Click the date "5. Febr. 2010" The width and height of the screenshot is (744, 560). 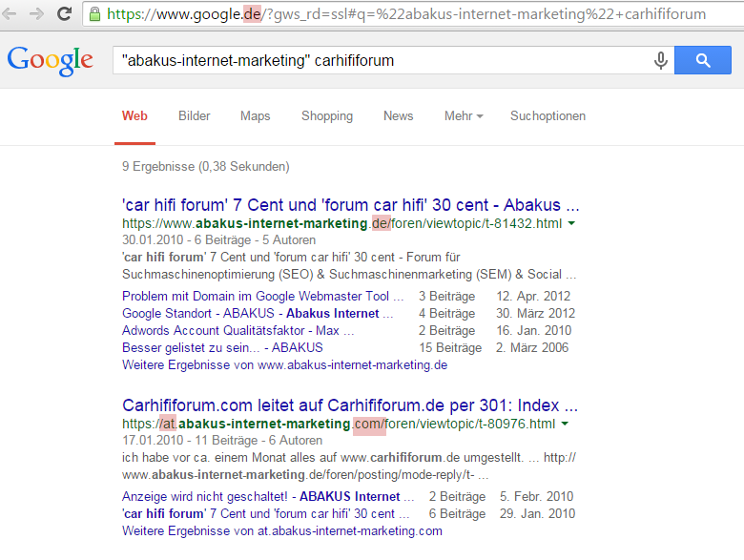(536, 496)
